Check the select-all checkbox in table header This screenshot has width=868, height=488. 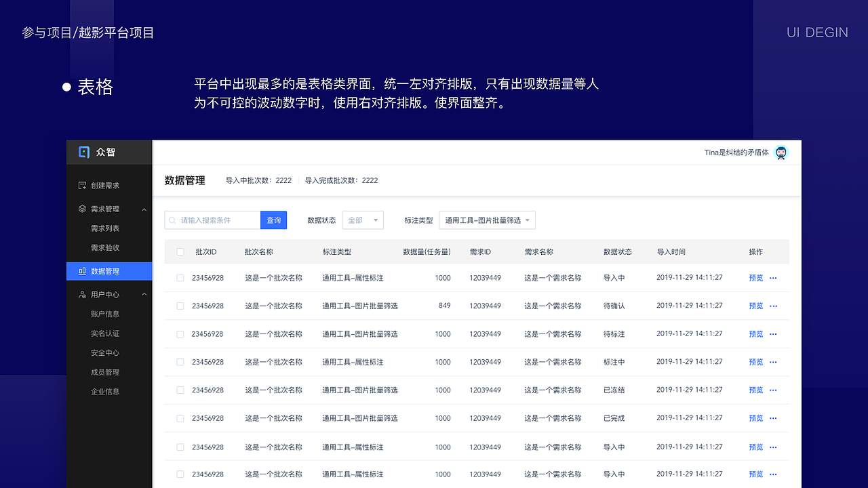[180, 251]
